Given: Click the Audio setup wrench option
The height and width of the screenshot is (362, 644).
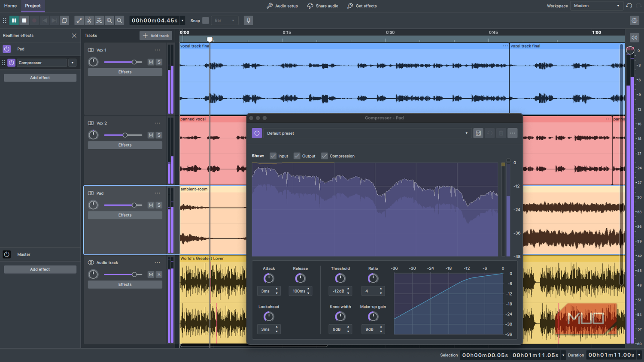Looking at the screenshot, I should pos(282,6).
